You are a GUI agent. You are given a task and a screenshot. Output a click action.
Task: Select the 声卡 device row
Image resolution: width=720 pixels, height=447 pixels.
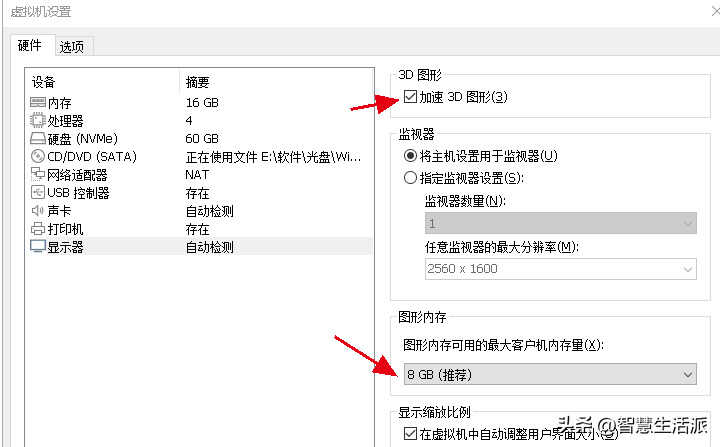(200, 211)
